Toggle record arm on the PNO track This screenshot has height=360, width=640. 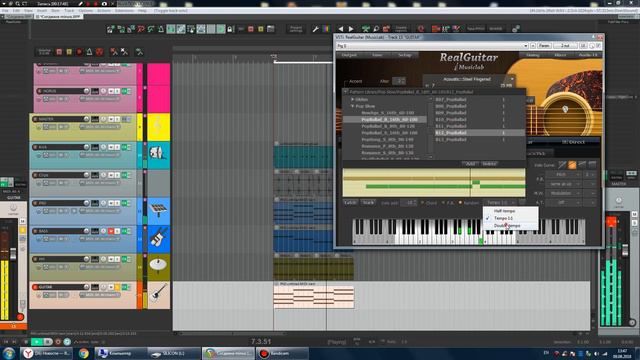(35, 203)
